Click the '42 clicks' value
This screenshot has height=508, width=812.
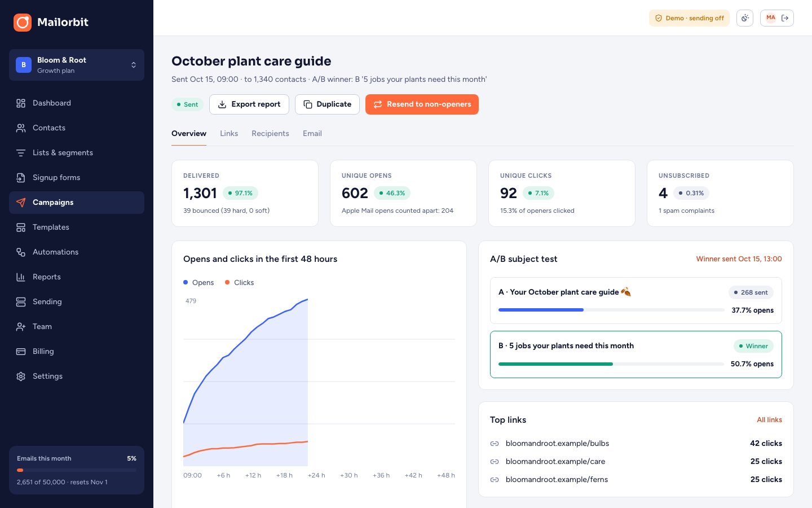coord(766,444)
